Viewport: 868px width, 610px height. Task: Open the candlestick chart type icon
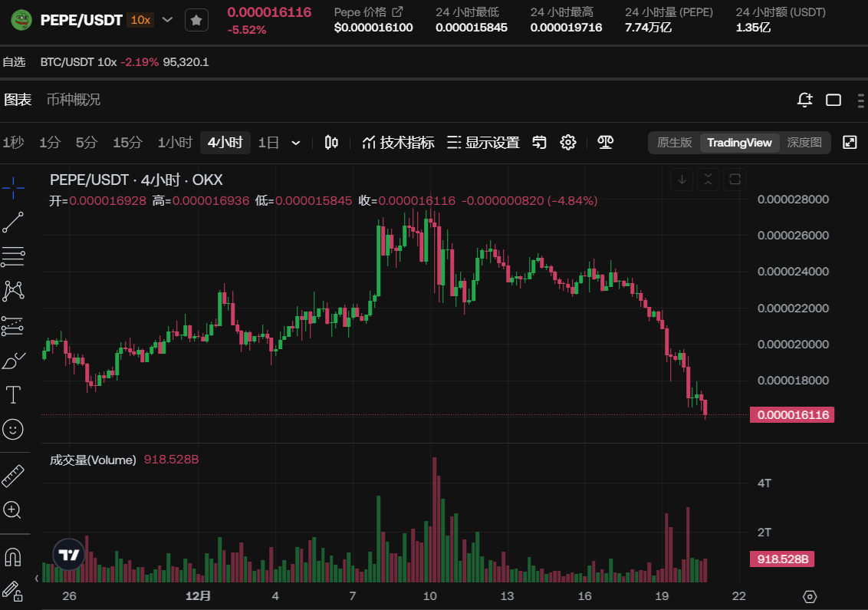click(x=331, y=143)
